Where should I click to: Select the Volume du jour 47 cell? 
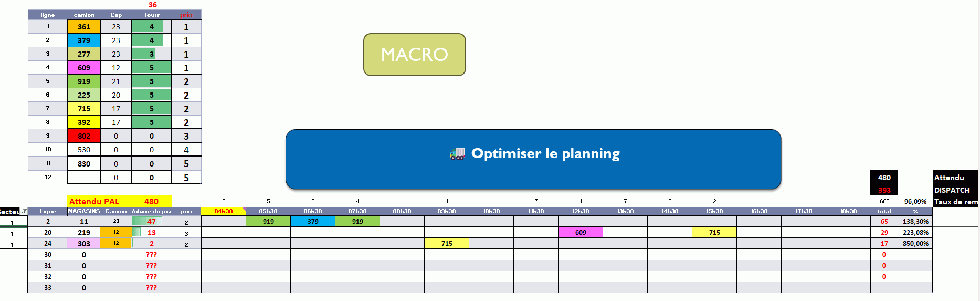tap(152, 221)
